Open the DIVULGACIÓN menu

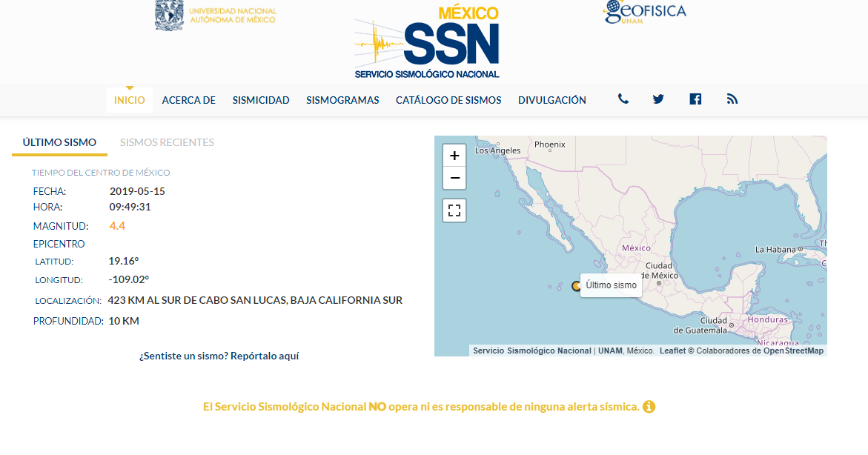[552, 100]
